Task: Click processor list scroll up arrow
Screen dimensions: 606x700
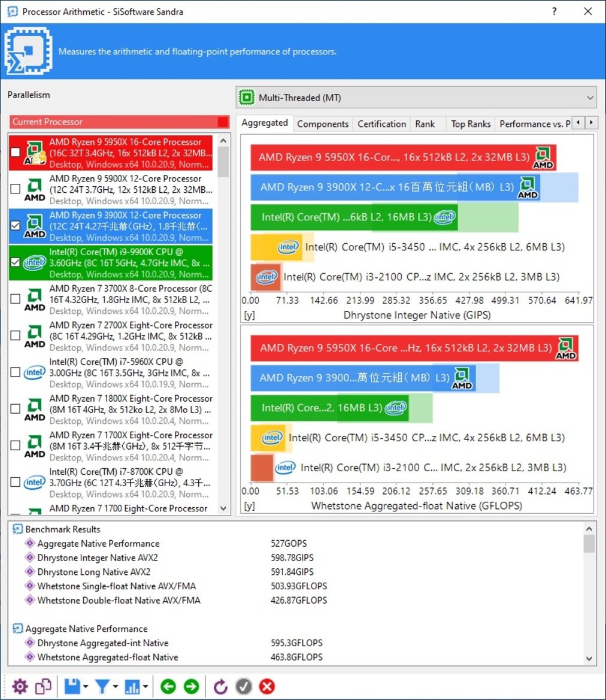Action: pyautogui.click(x=224, y=141)
